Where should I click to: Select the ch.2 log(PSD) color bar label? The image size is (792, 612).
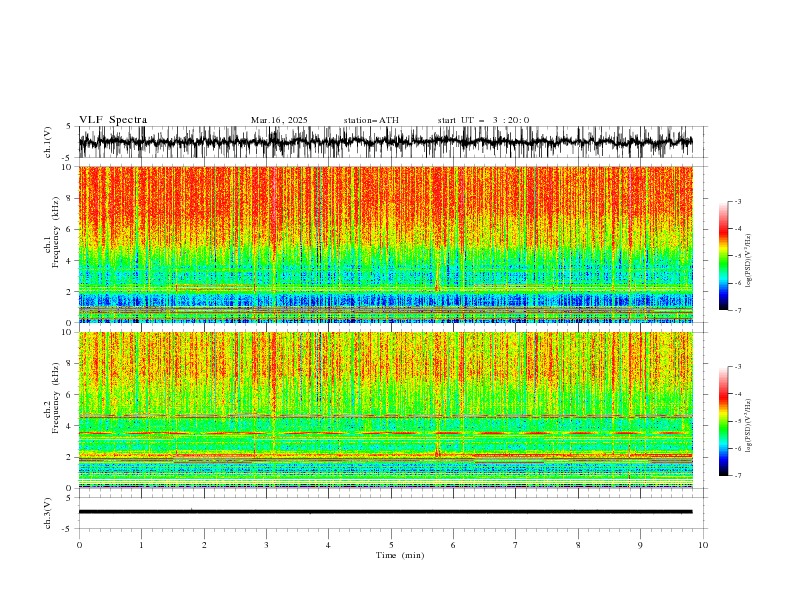click(749, 426)
